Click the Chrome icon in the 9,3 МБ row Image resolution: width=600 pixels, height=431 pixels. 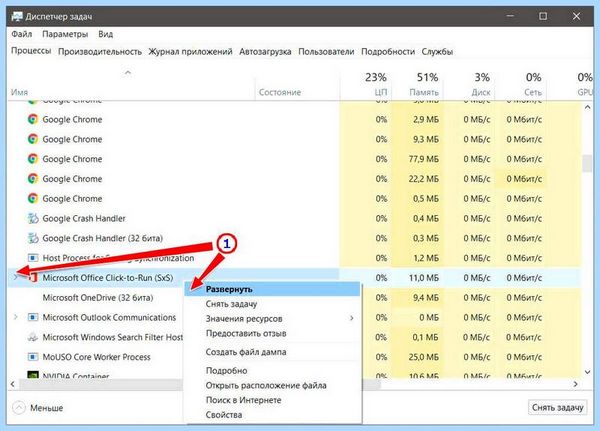point(33,139)
